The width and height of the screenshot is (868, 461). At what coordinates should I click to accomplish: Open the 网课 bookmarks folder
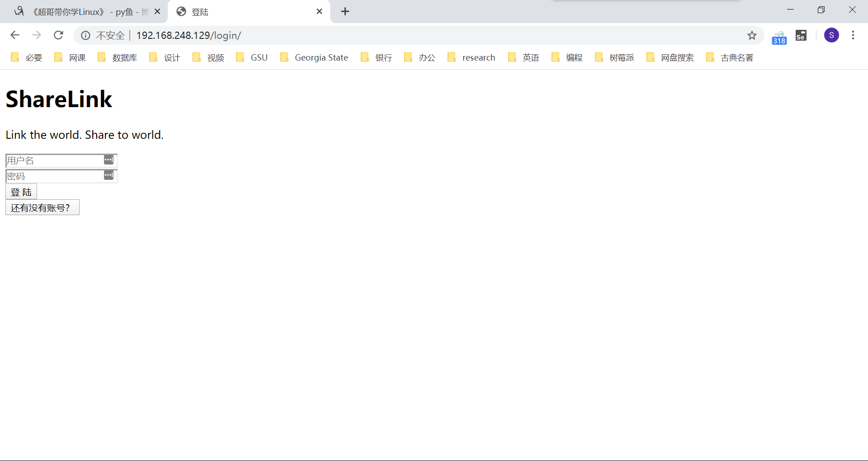tap(70, 57)
